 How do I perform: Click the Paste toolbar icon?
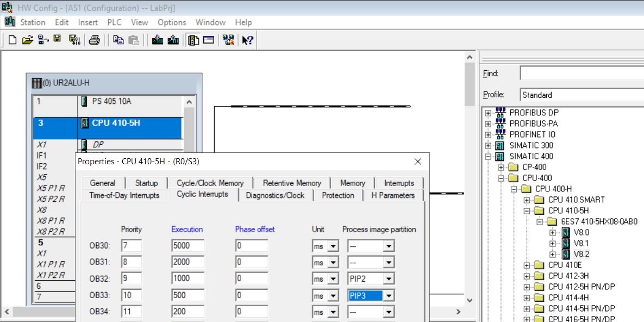point(134,40)
